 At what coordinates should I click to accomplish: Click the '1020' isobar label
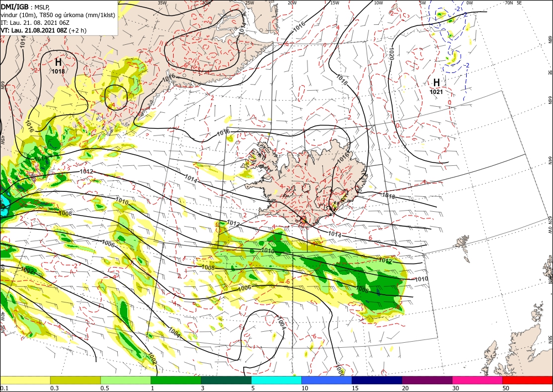392,53
